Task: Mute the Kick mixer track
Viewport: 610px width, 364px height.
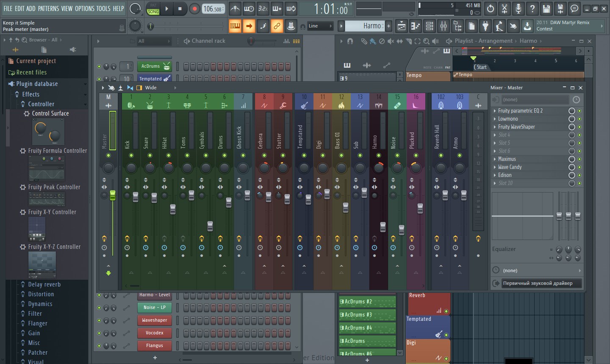Action: (131, 155)
